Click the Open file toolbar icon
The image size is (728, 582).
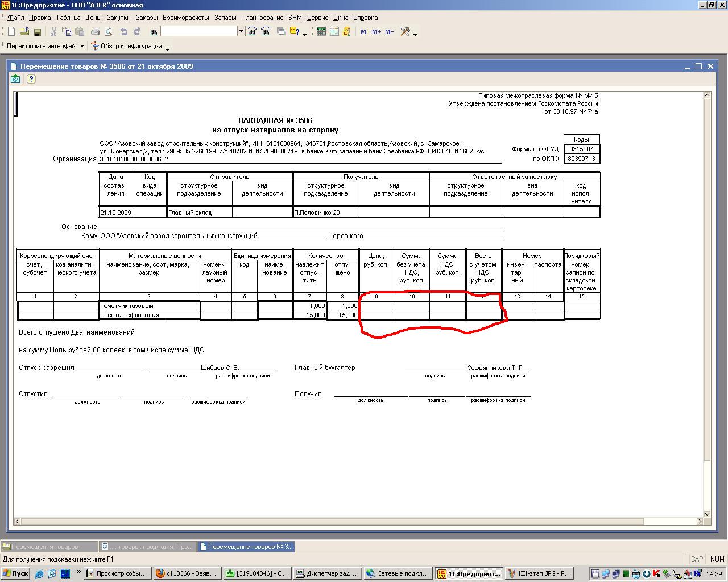pyautogui.click(x=24, y=32)
